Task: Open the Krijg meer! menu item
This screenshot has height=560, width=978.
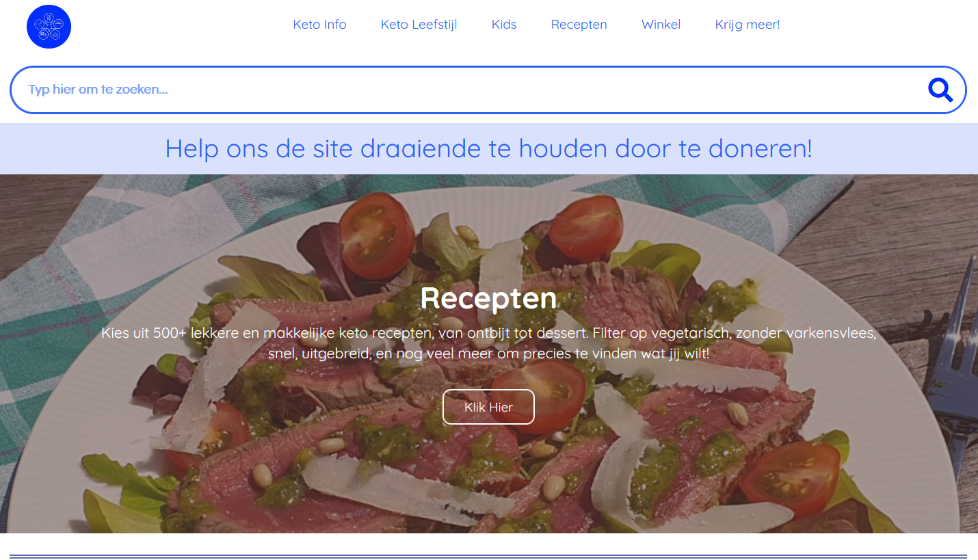Action: tap(747, 25)
